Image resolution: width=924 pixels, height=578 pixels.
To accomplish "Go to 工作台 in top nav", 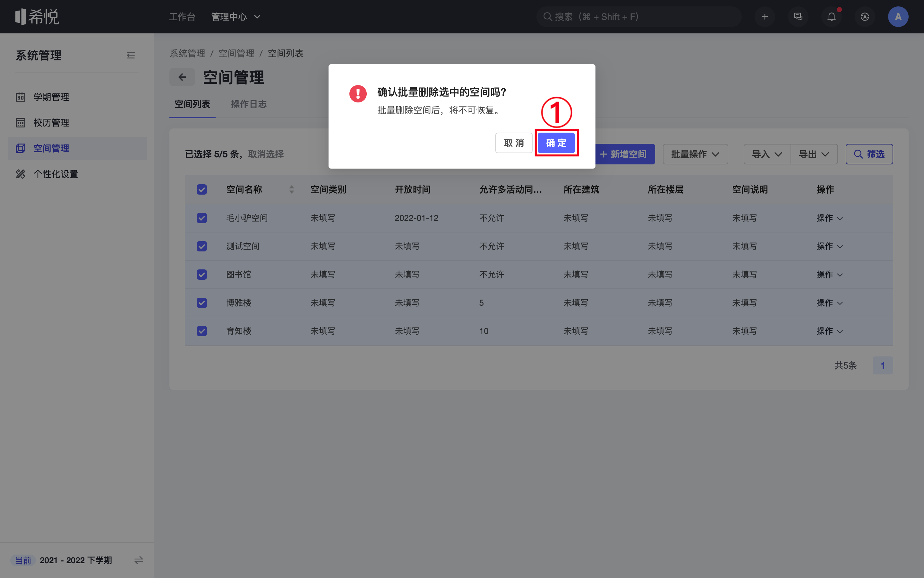I will coord(182,16).
